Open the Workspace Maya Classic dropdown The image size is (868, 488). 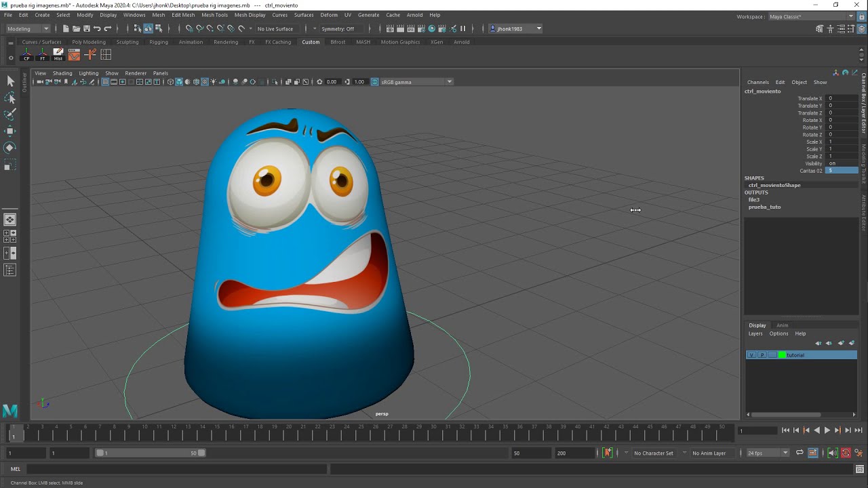[811, 16]
